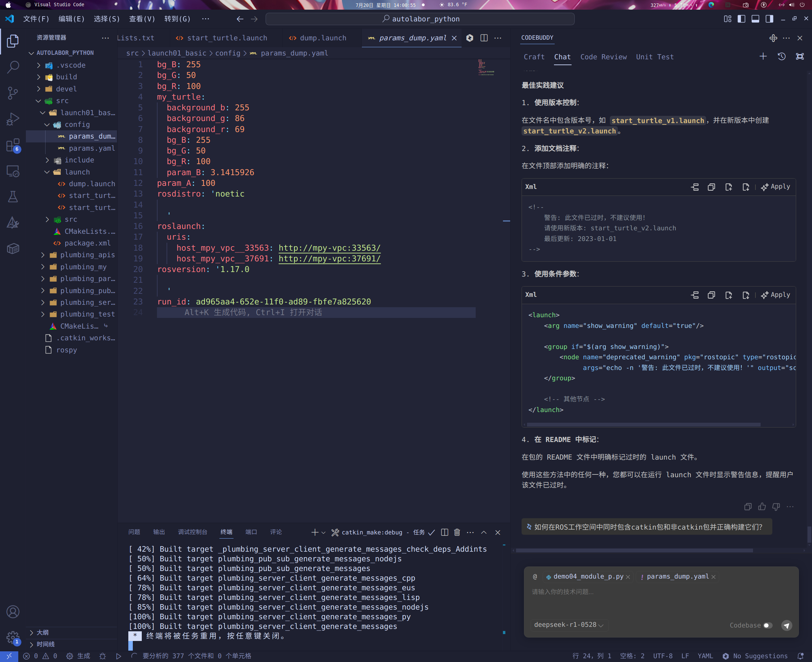Open the Source Control view
The image size is (812, 662).
pos(12,93)
